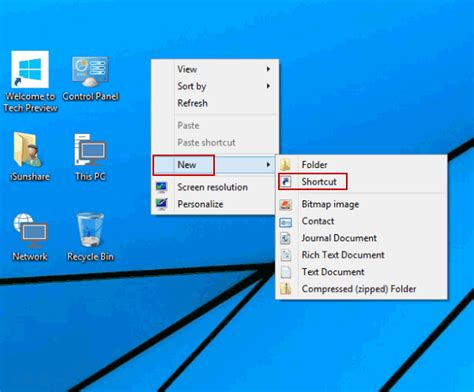Create a new Compressed (zipped) Folder
Image resolution: width=474 pixels, height=392 pixels.
coord(361,289)
